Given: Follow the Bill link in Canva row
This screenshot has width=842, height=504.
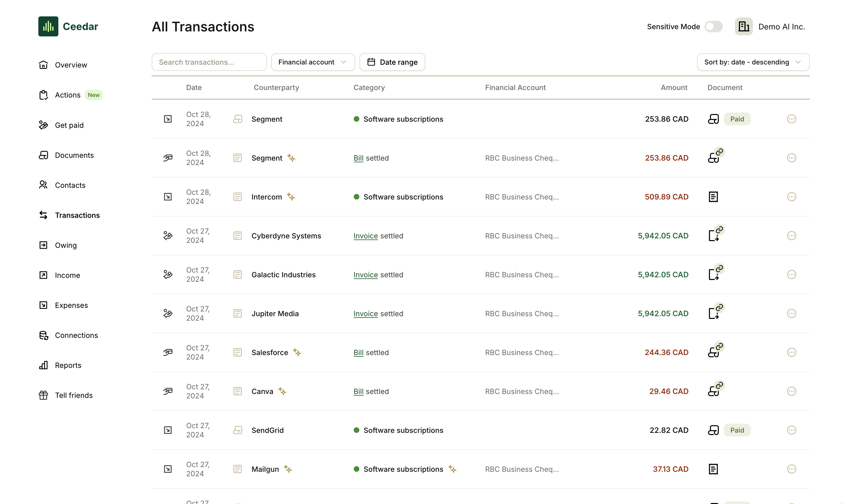Looking at the screenshot, I should tap(358, 391).
